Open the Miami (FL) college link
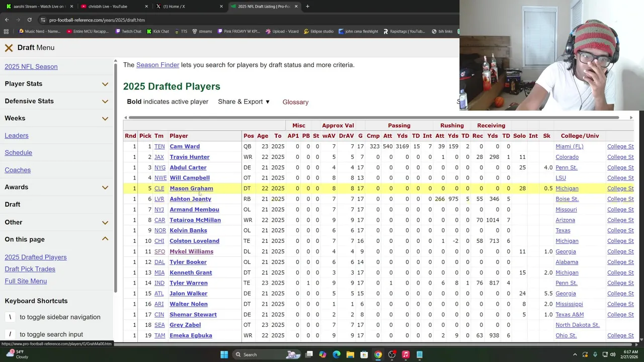 point(569,146)
